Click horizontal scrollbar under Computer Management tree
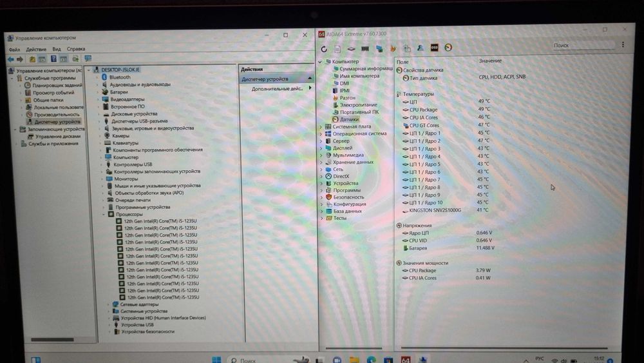The width and height of the screenshot is (644, 363). coord(52,340)
